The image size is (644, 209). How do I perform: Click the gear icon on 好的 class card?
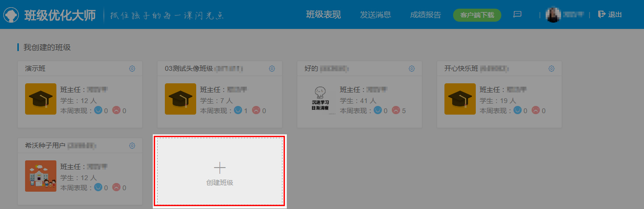coord(412,69)
